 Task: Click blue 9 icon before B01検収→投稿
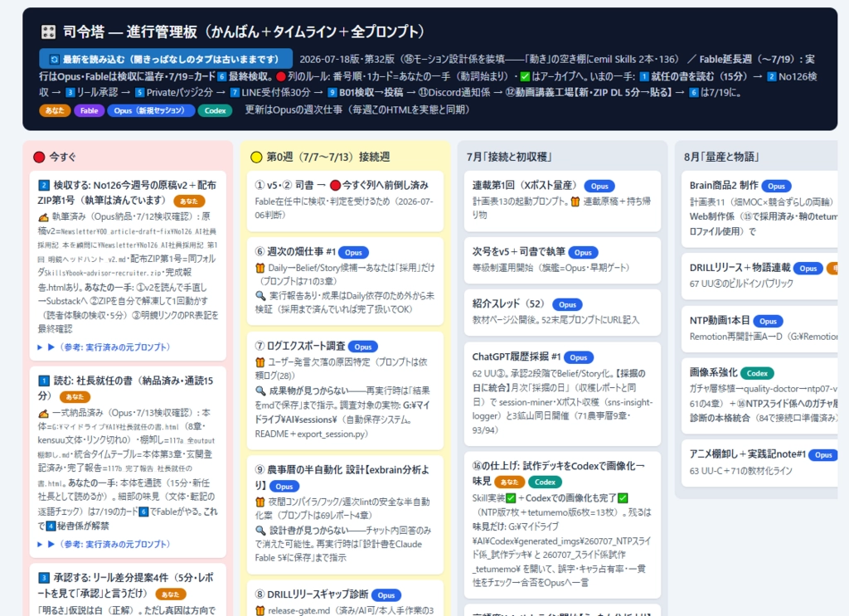(332, 93)
